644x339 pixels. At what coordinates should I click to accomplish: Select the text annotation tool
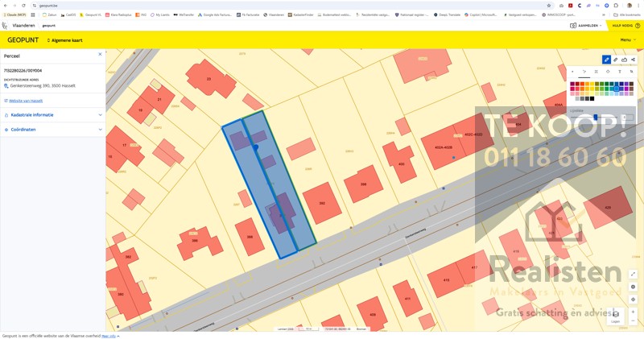tap(619, 72)
